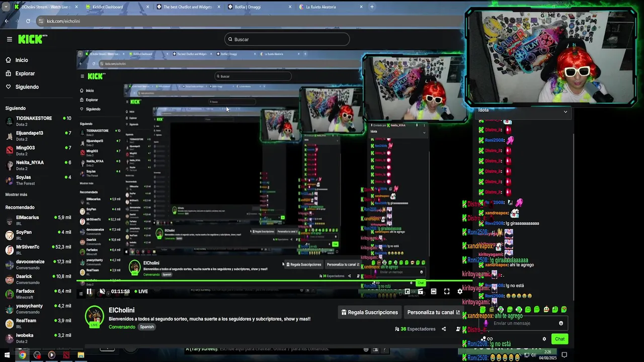
Task: Open Farfadox Minecraft channel
Action: coord(38,294)
